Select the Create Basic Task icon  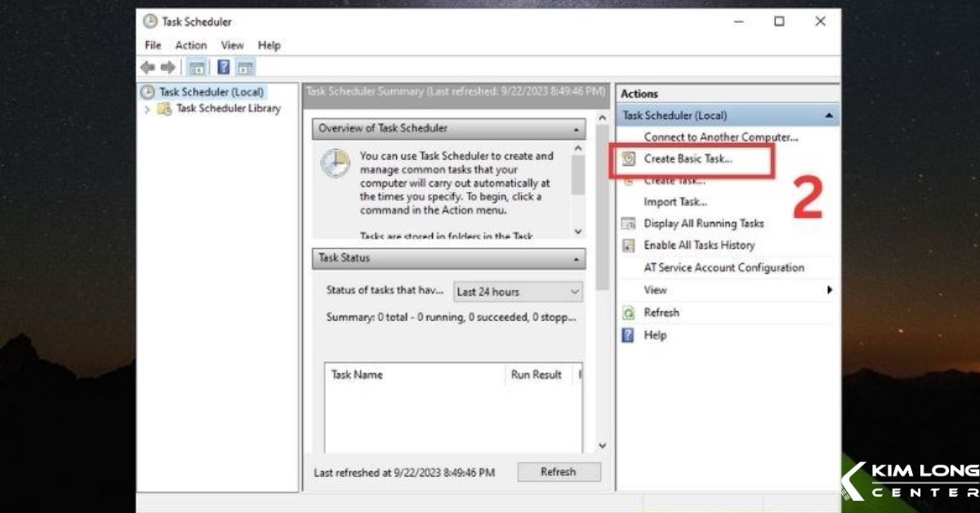(629, 158)
